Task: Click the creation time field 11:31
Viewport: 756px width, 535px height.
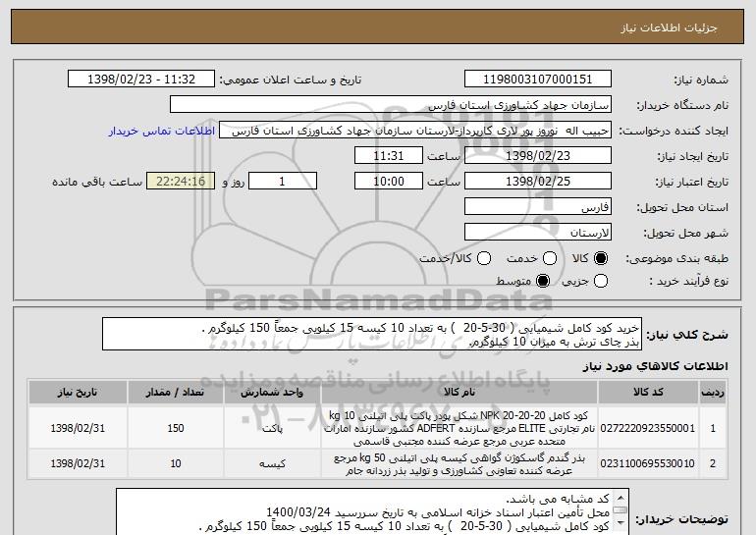Action: click(x=389, y=156)
